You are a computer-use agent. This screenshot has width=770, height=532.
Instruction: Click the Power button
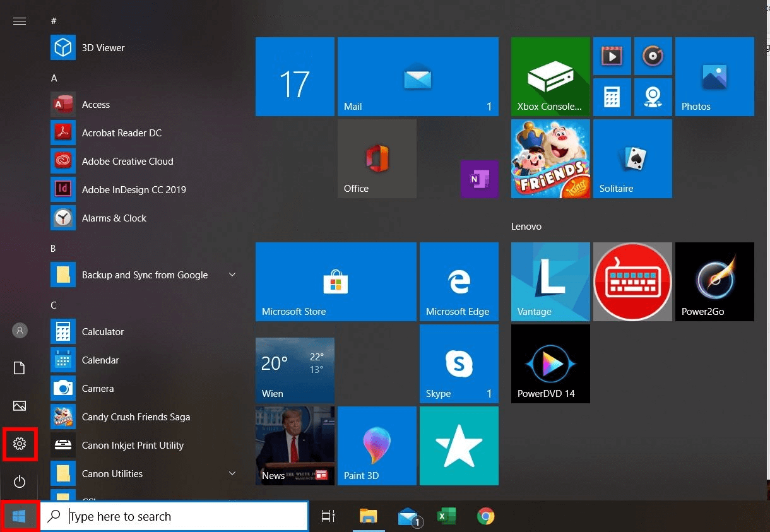pyautogui.click(x=20, y=482)
